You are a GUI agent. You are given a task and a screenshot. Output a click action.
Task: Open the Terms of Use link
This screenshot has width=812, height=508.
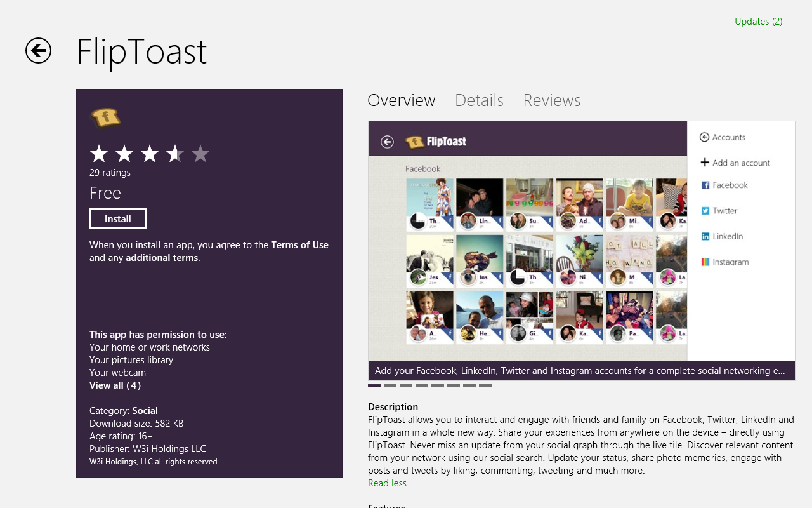click(x=299, y=245)
